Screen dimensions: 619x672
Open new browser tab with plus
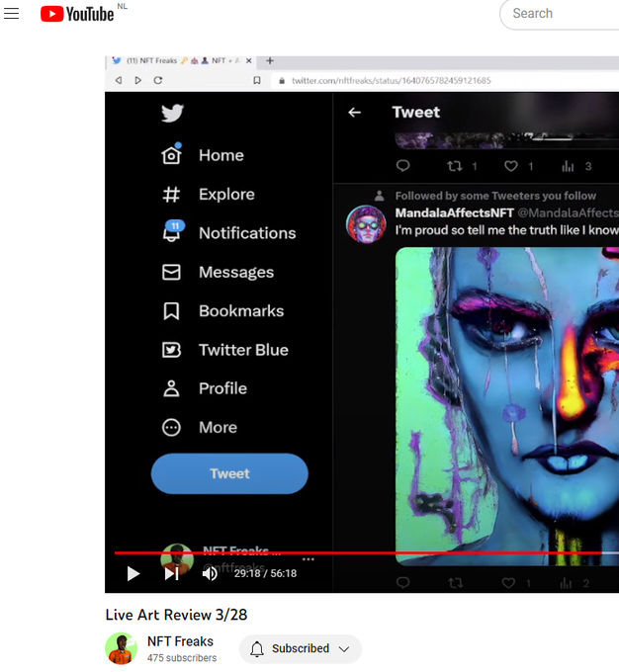click(270, 61)
